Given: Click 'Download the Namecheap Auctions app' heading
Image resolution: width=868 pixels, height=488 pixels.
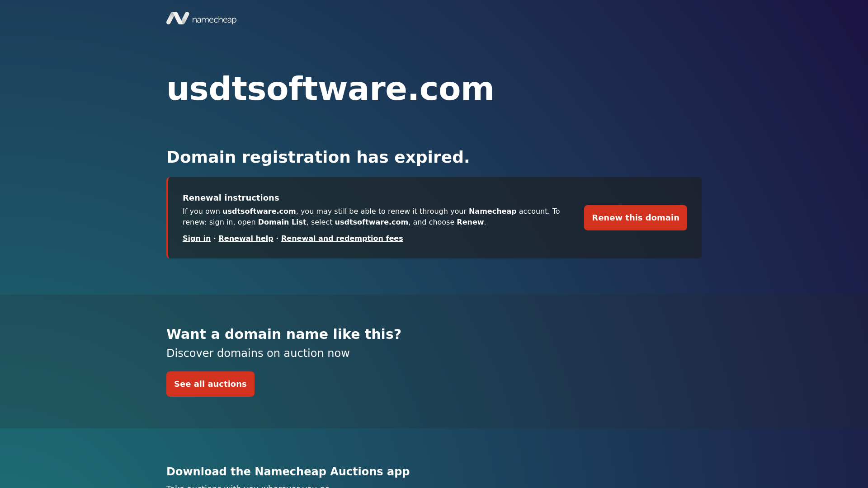Looking at the screenshot, I should coord(288,472).
